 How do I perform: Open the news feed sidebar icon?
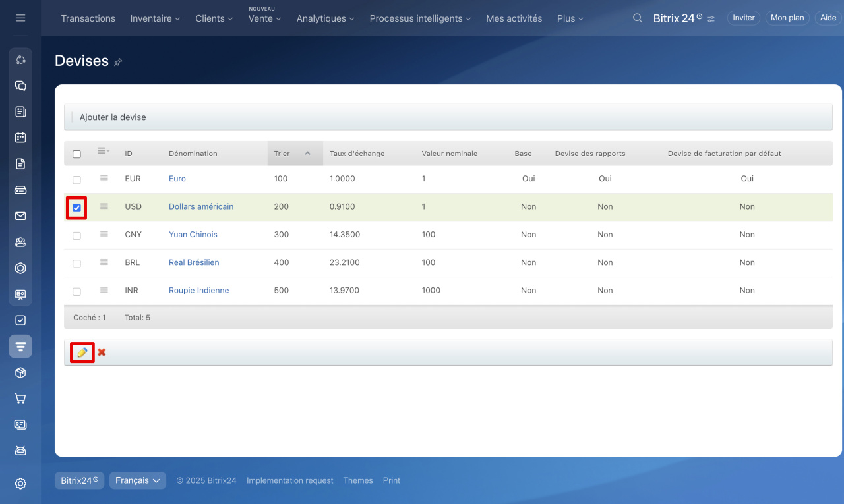[x=20, y=112]
